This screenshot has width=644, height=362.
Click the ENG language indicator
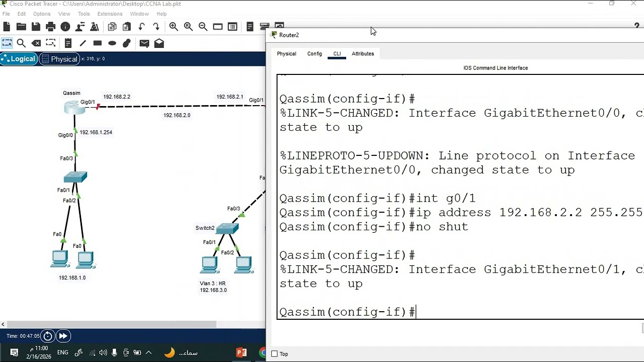tap(63, 352)
